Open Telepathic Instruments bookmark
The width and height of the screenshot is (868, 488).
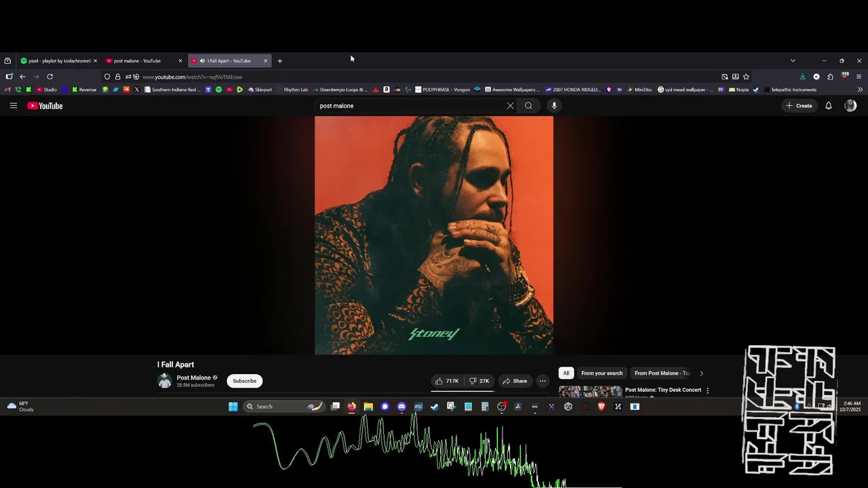click(789, 89)
